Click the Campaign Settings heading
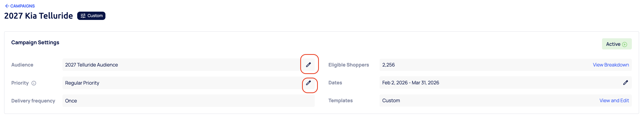Image resolution: width=644 pixels, height=118 pixels. coord(35,42)
